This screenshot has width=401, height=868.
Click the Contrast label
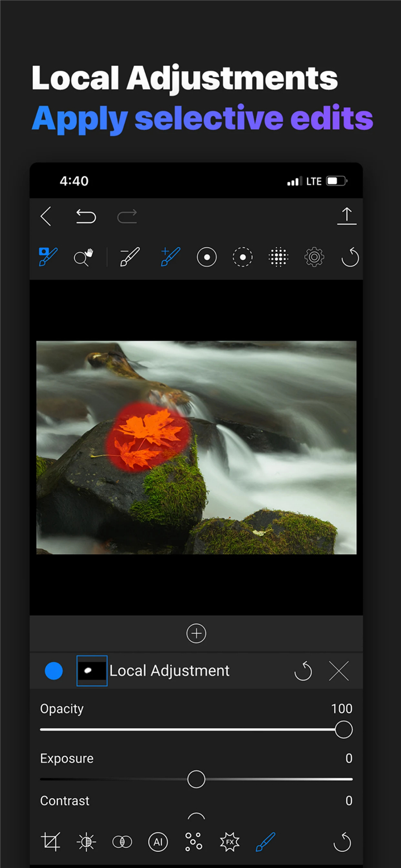pyautogui.click(x=65, y=801)
